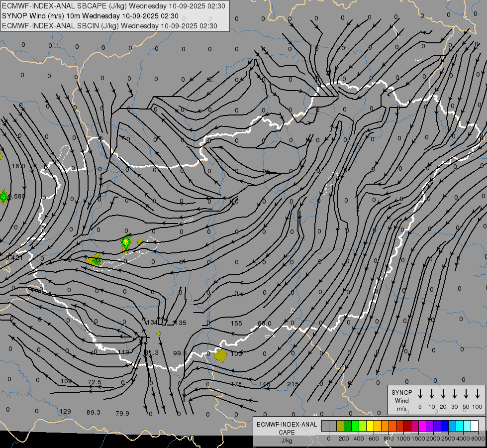Select the sky blue legend swatch
This screenshot has height=448, width=487.
(452, 426)
